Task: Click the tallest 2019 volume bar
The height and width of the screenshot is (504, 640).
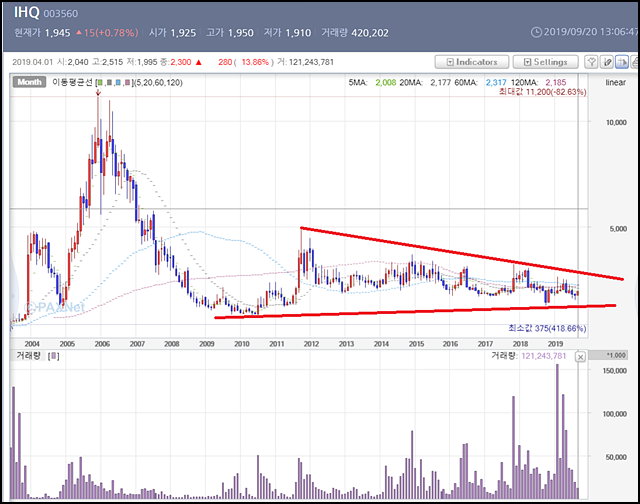Action: click(557, 431)
